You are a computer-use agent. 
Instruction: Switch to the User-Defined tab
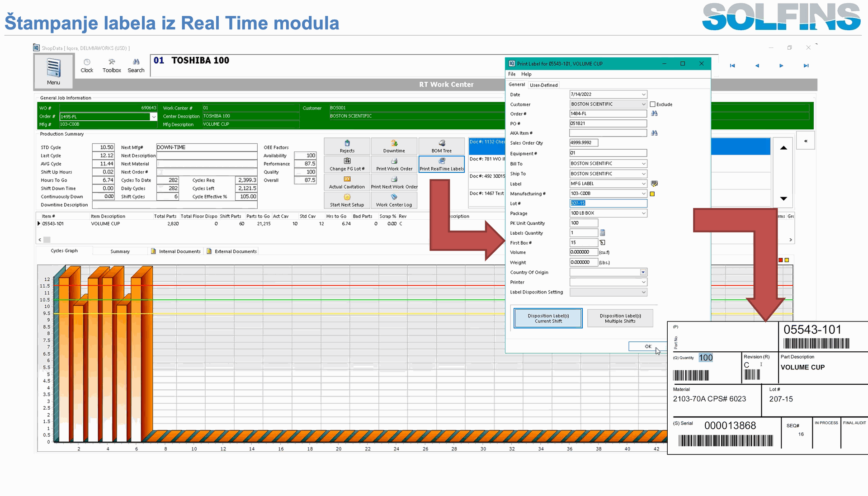(543, 85)
